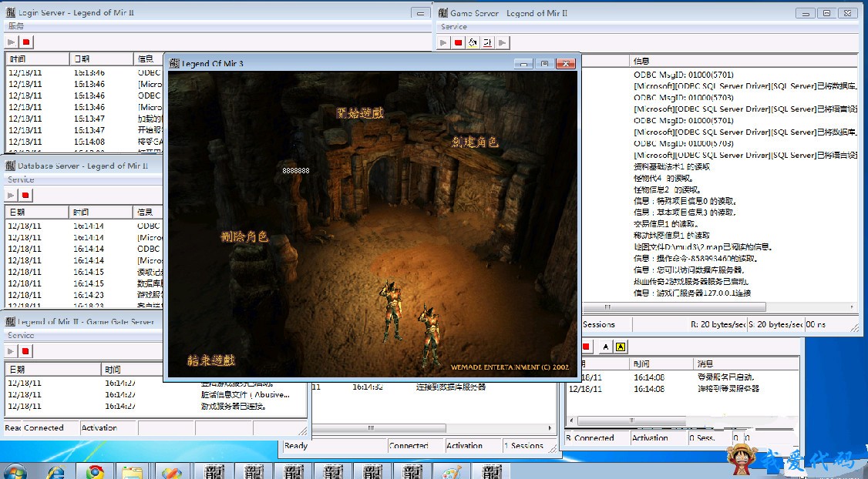Click the 1 Sessions status bar cell
Image resolution: width=868 pixels, height=479 pixels.
click(523, 446)
